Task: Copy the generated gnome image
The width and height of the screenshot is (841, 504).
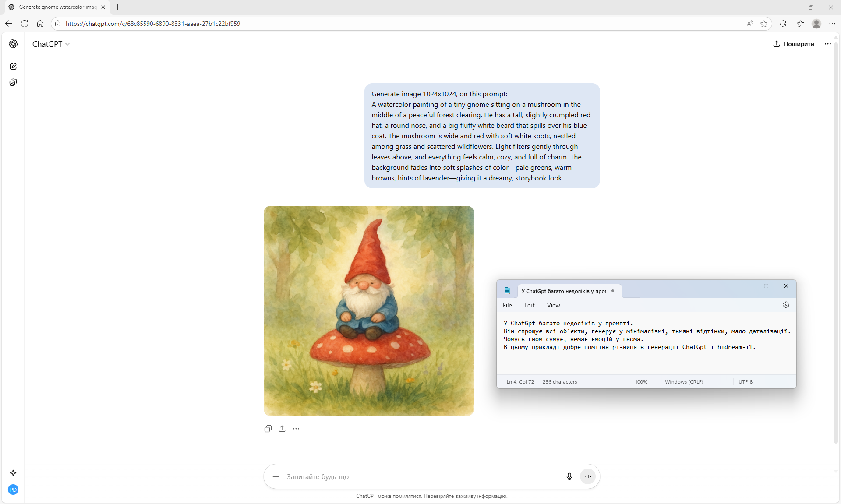Action: (x=268, y=429)
